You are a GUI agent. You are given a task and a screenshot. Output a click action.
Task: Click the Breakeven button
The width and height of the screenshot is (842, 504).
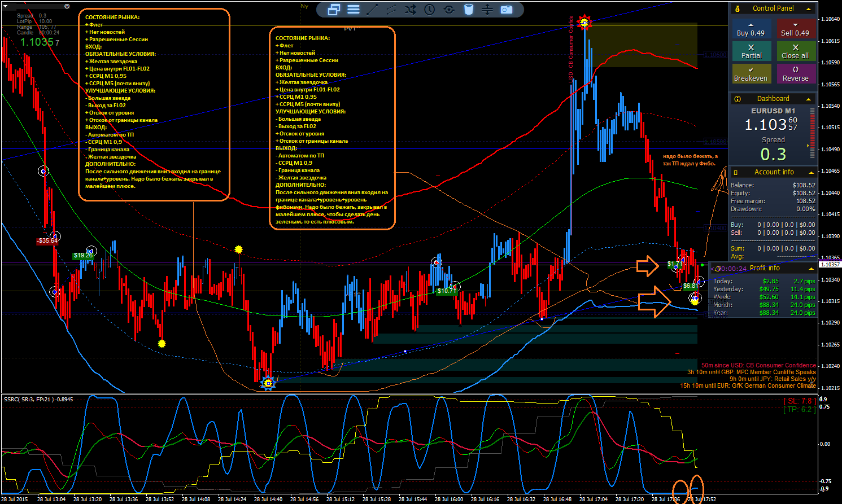coord(751,74)
